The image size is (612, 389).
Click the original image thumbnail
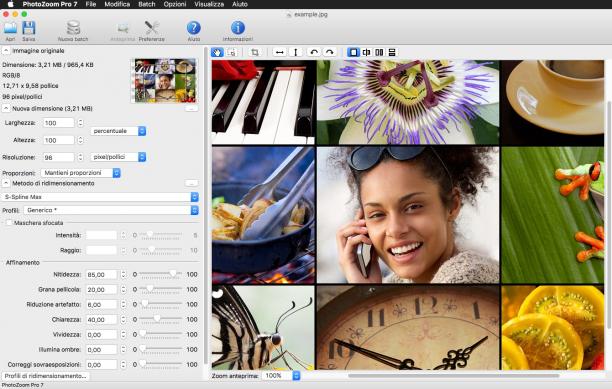[165, 81]
